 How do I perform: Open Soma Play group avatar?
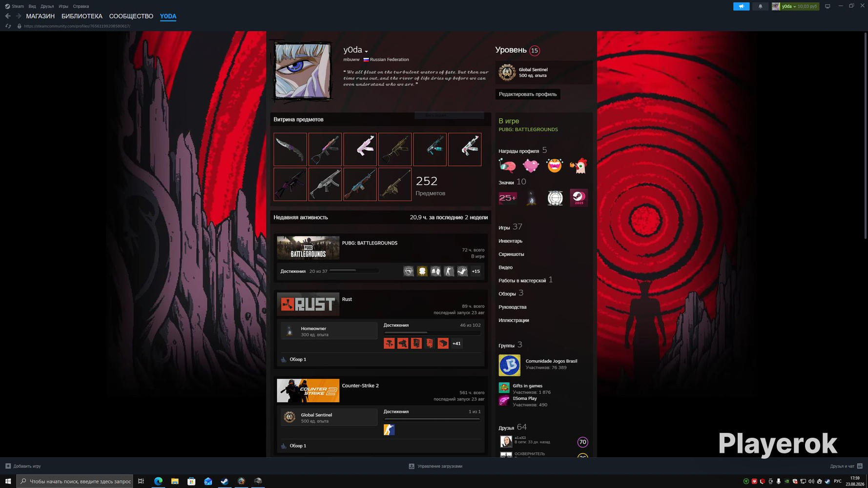(x=504, y=401)
